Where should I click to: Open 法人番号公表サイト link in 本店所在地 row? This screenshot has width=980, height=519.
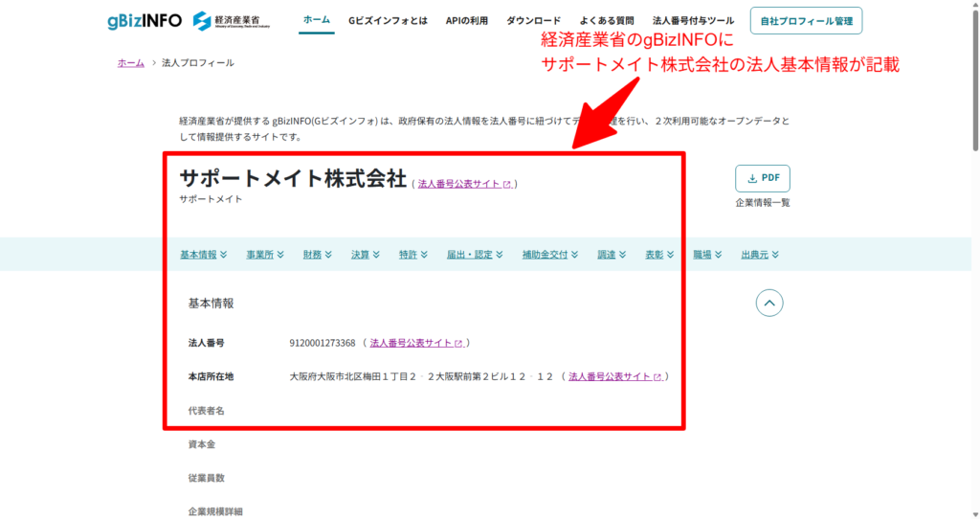point(615,376)
